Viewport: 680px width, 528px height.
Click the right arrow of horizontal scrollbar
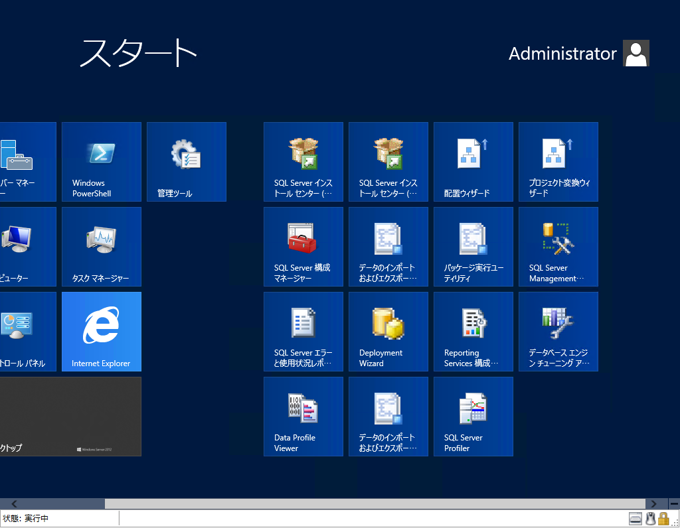point(653,504)
